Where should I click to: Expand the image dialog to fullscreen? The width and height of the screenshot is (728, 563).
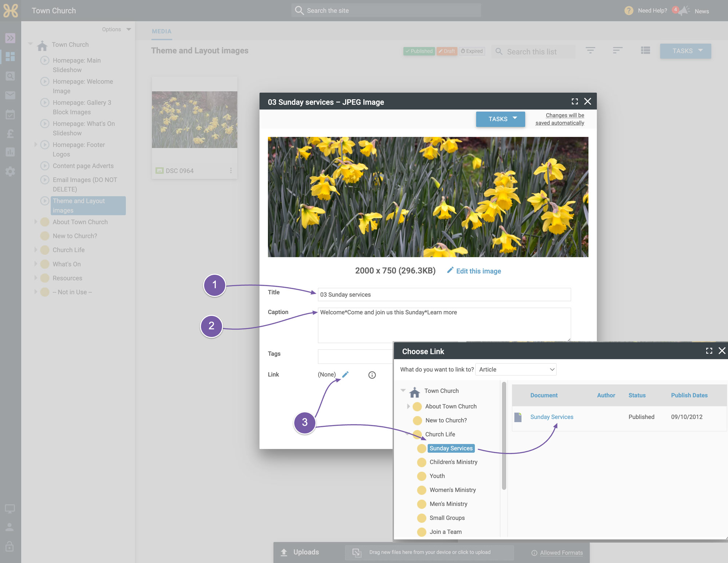[x=575, y=102]
